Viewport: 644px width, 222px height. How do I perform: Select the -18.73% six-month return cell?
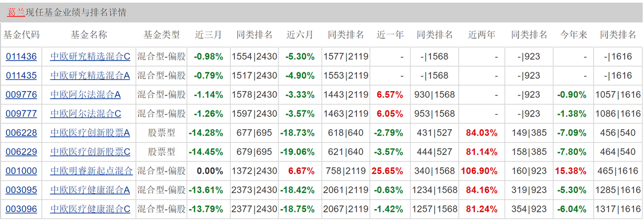tap(300, 133)
